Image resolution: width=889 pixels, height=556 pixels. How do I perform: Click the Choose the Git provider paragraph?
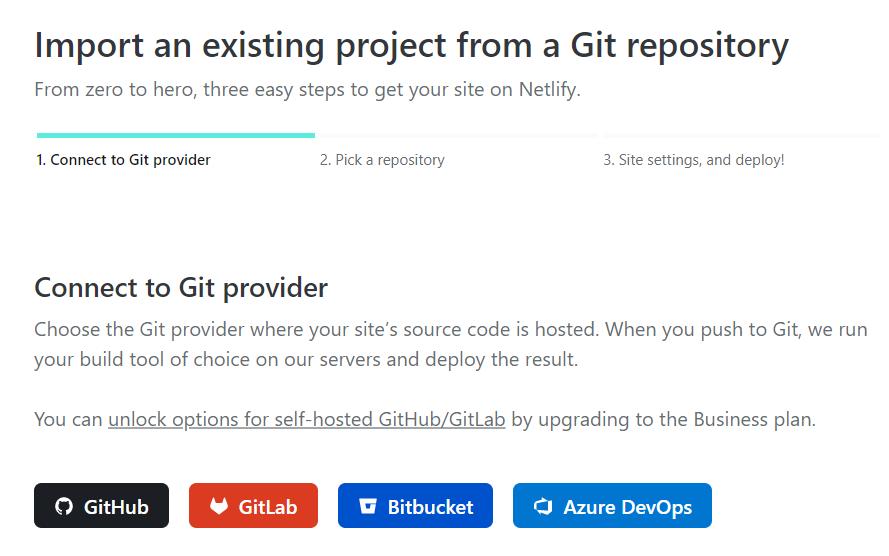tap(451, 344)
